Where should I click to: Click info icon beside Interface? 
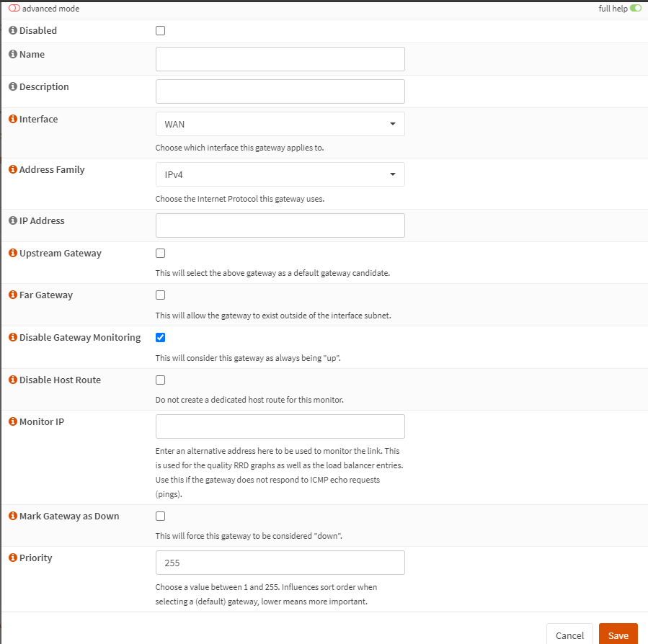(13, 119)
